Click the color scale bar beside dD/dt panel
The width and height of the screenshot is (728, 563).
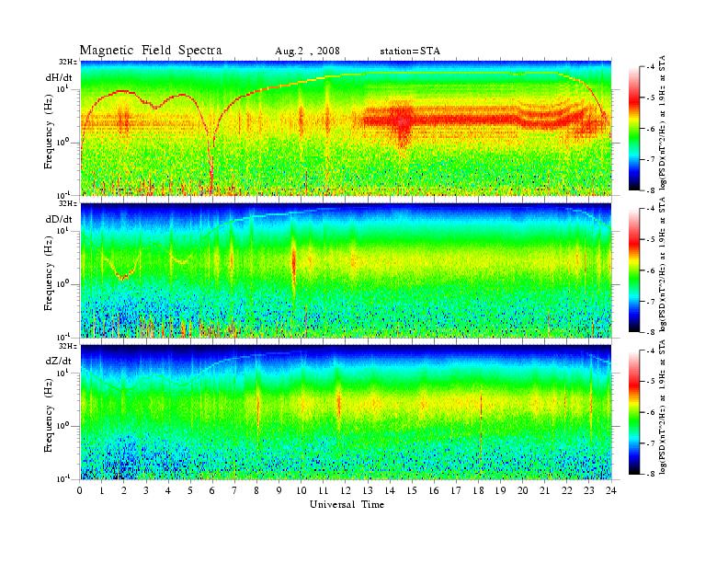tap(634, 270)
